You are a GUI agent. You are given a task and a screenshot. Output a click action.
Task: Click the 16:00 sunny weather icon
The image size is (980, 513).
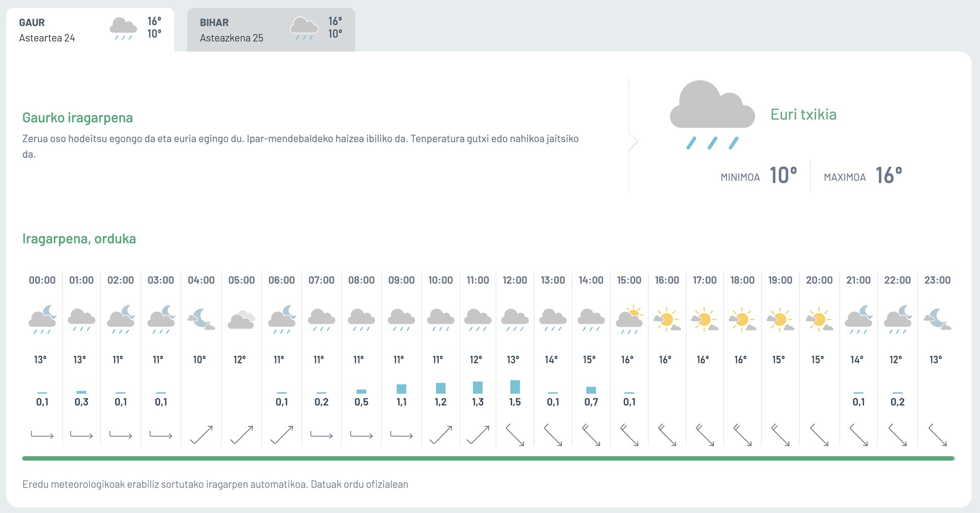tap(667, 320)
